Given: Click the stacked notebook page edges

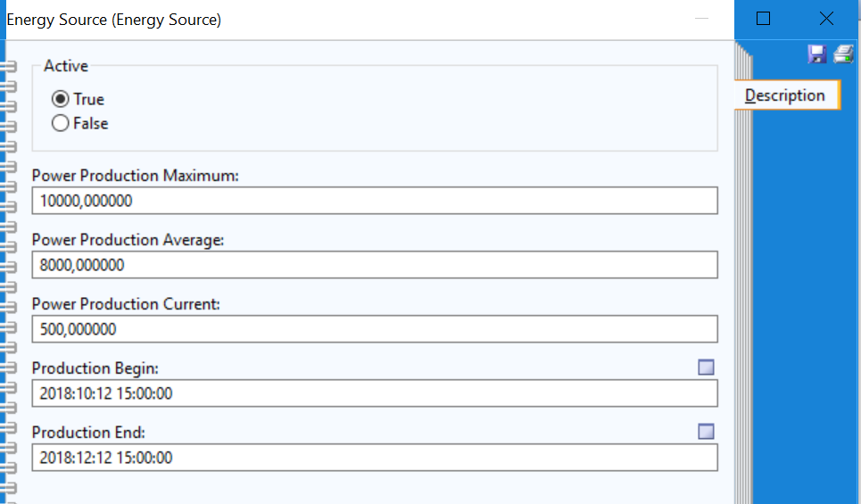Looking at the screenshot, I should coord(743,275).
